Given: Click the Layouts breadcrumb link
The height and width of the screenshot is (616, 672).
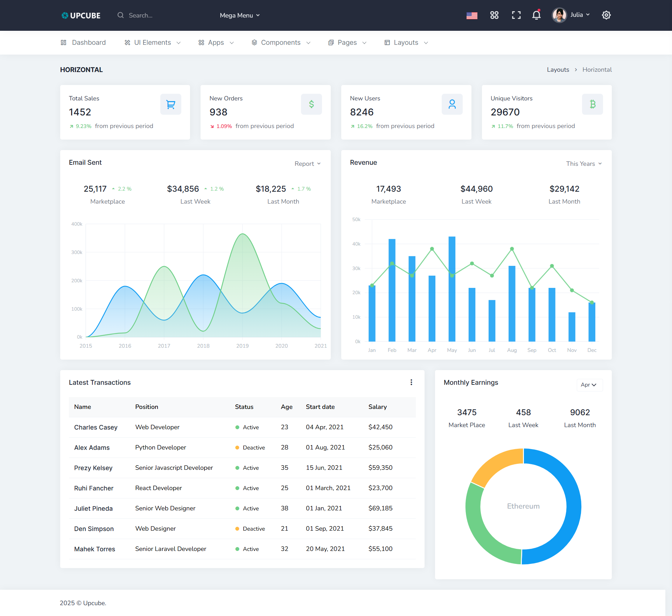Looking at the screenshot, I should pyautogui.click(x=558, y=69).
